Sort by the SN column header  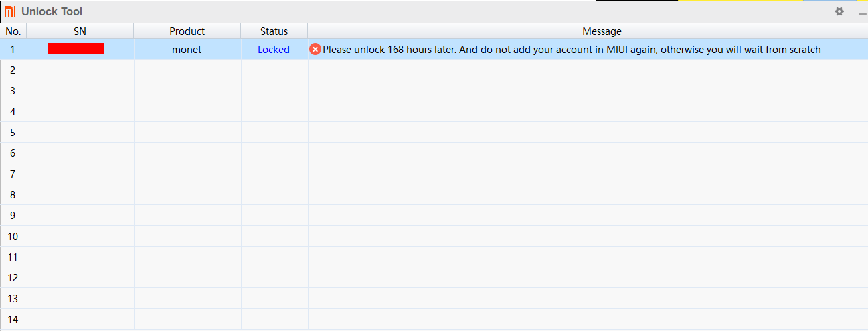pyautogui.click(x=80, y=31)
